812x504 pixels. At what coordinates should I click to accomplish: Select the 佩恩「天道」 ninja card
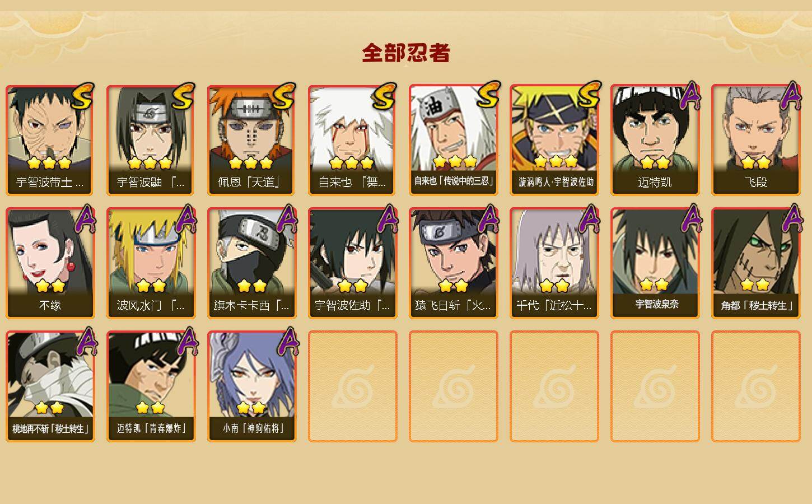(x=251, y=140)
